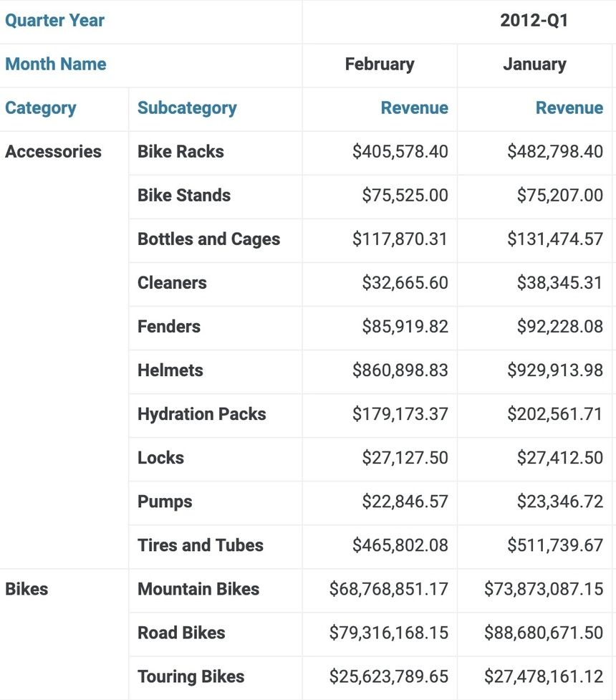Screen dimensions: 616x700
Task: Click the Mountain Bikes subcategory
Action: pos(198,589)
